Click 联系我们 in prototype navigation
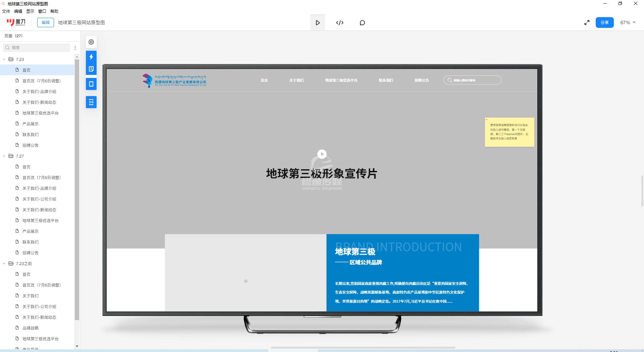The height and width of the screenshot is (352, 644). coord(386,80)
